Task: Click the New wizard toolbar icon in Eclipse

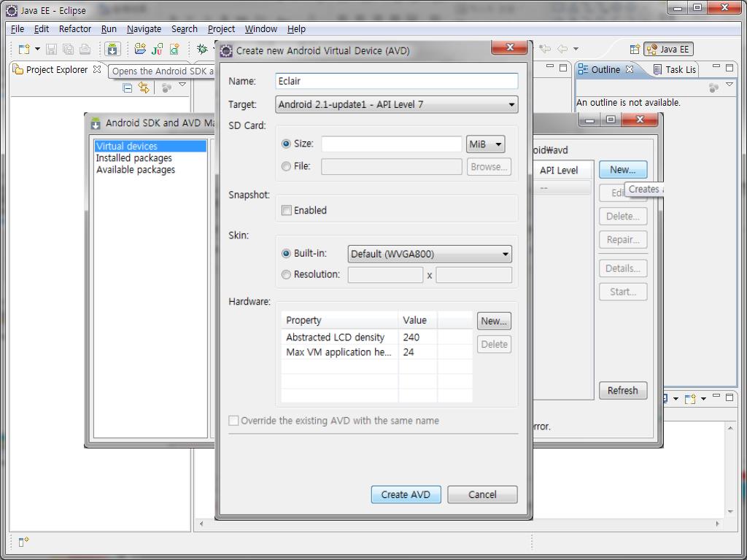Action: pyautogui.click(x=24, y=49)
